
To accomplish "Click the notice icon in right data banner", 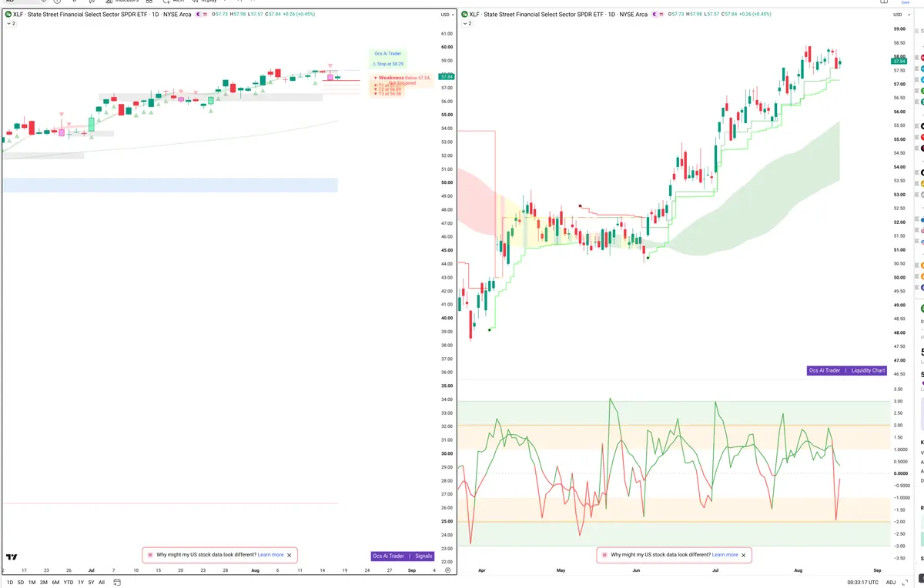I will 604,555.
